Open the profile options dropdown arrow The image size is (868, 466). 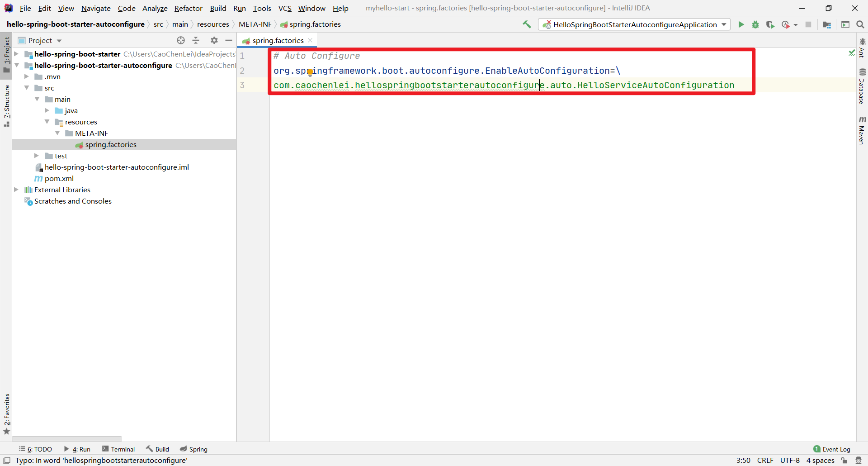pos(796,25)
